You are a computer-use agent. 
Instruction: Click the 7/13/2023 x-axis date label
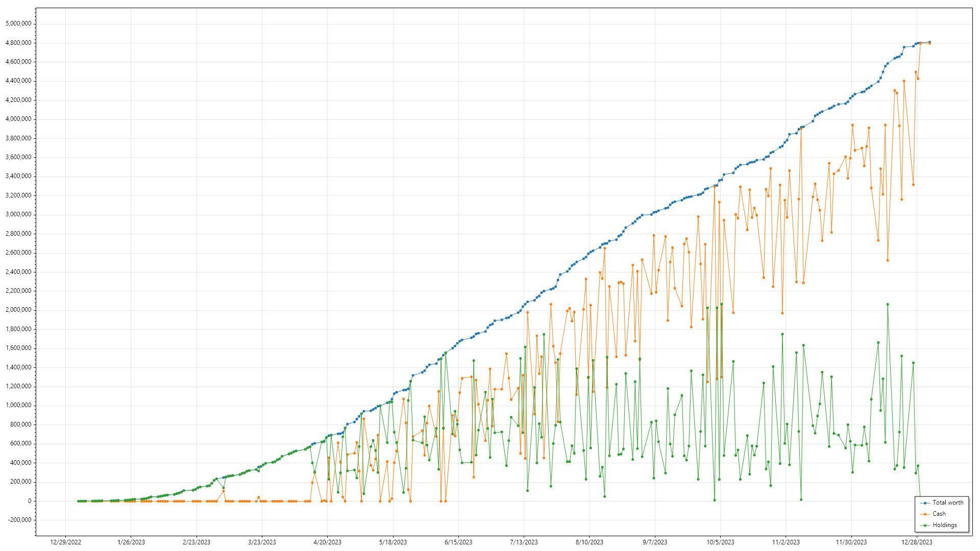point(524,542)
